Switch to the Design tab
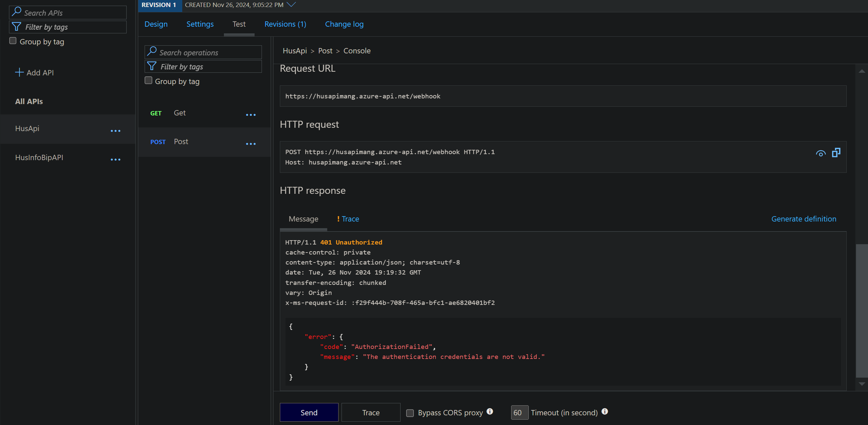Image resolution: width=868 pixels, height=425 pixels. [x=156, y=24]
